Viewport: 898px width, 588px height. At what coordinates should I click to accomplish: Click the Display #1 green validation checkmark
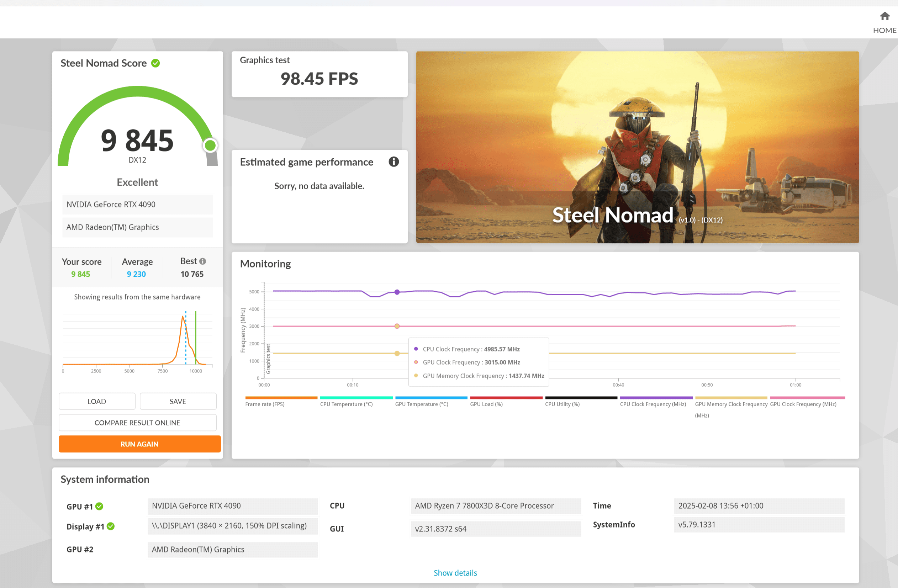[x=111, y=526]
